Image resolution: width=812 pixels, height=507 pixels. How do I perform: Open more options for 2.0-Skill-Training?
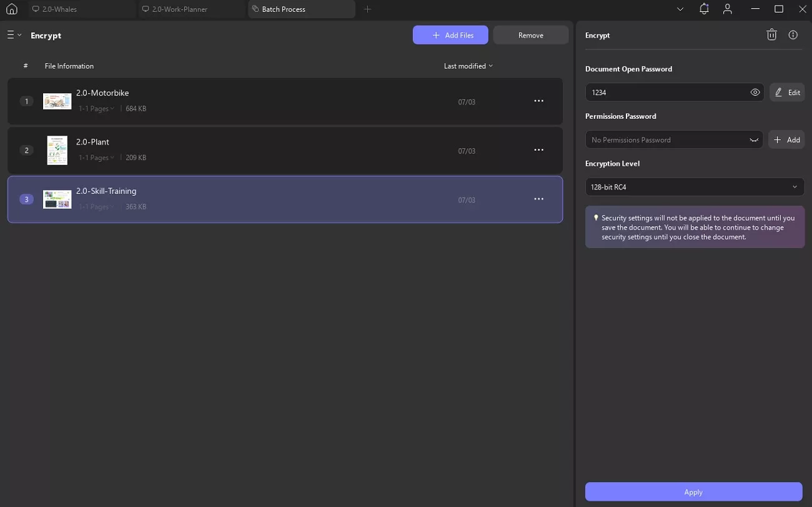538,199
